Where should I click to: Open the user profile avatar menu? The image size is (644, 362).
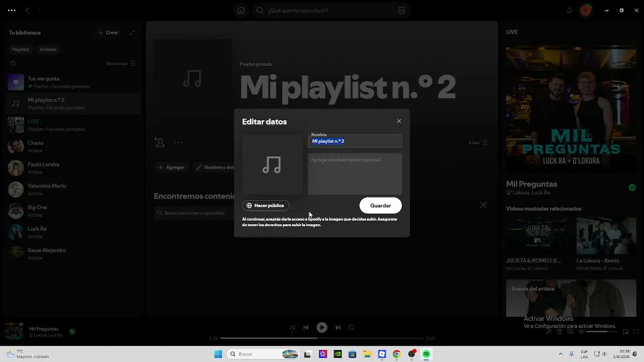point(586,11)
